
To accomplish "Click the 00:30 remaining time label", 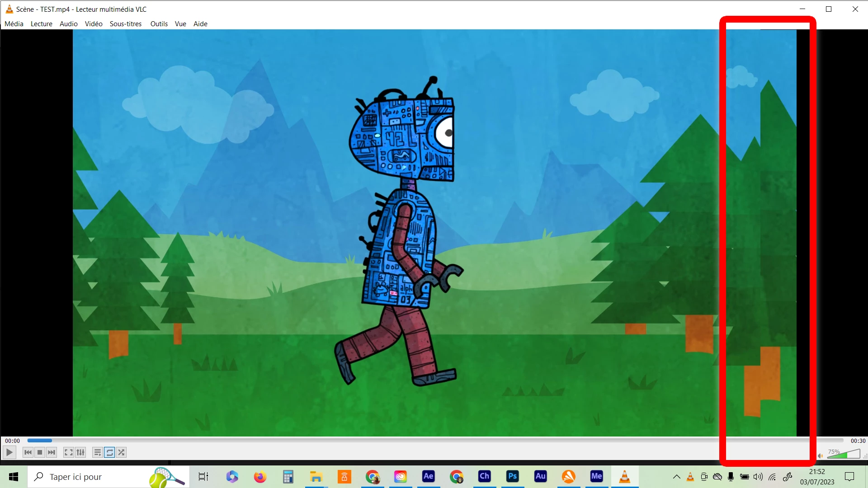I will click(858, 441).
